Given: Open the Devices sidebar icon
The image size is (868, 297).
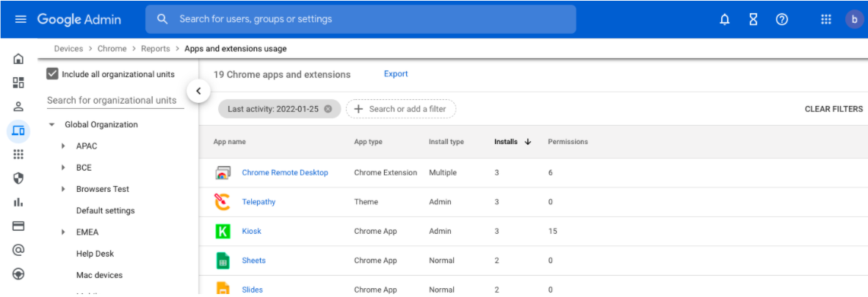Looking at the screenshot, I should [19, 131].
